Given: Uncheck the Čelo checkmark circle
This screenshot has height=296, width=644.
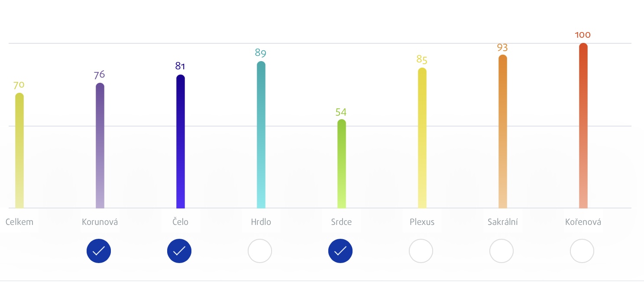Looking at the screenshot, I should point(179,251).
